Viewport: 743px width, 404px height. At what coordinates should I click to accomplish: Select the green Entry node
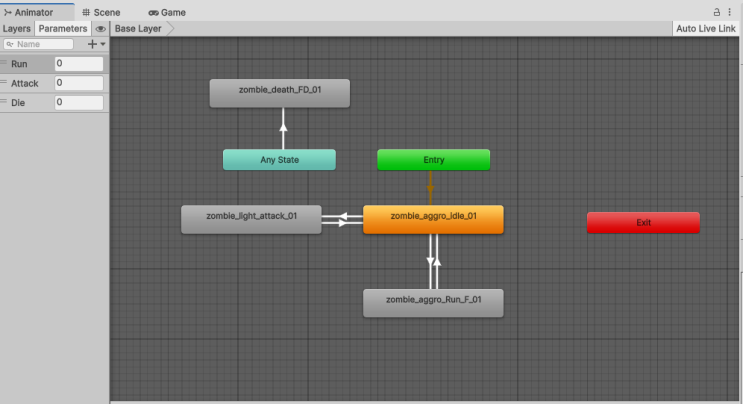(434, 160)
